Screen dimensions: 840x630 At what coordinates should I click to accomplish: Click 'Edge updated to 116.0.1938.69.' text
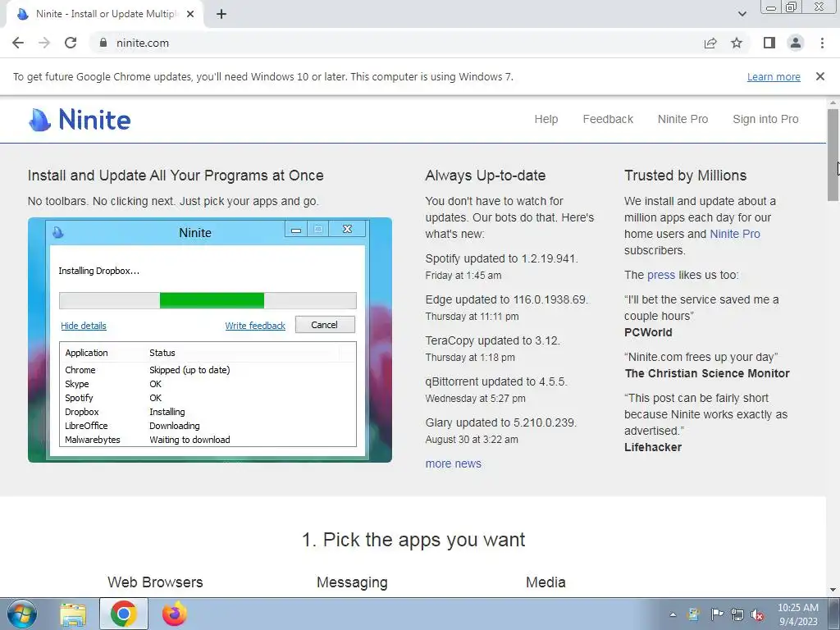click(507, 299)
